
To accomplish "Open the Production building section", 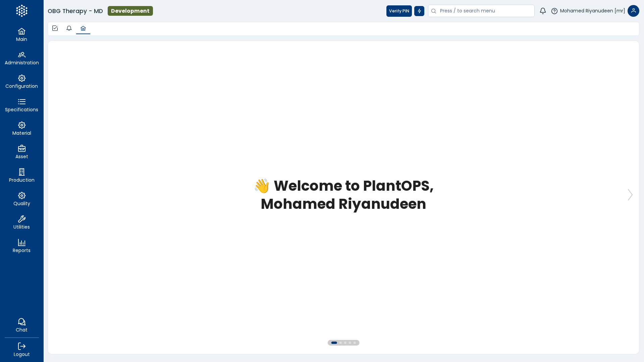I will pos(21,176).
